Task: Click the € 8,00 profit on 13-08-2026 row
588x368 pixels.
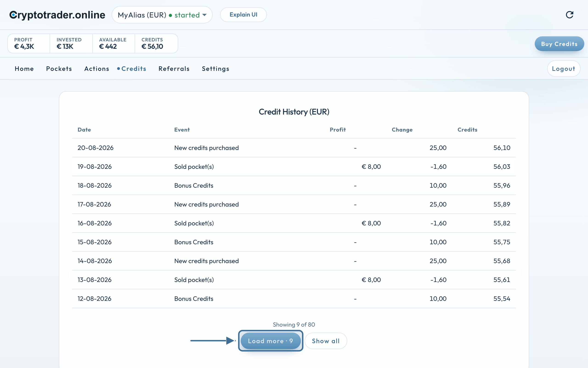Action: [371, 280]
